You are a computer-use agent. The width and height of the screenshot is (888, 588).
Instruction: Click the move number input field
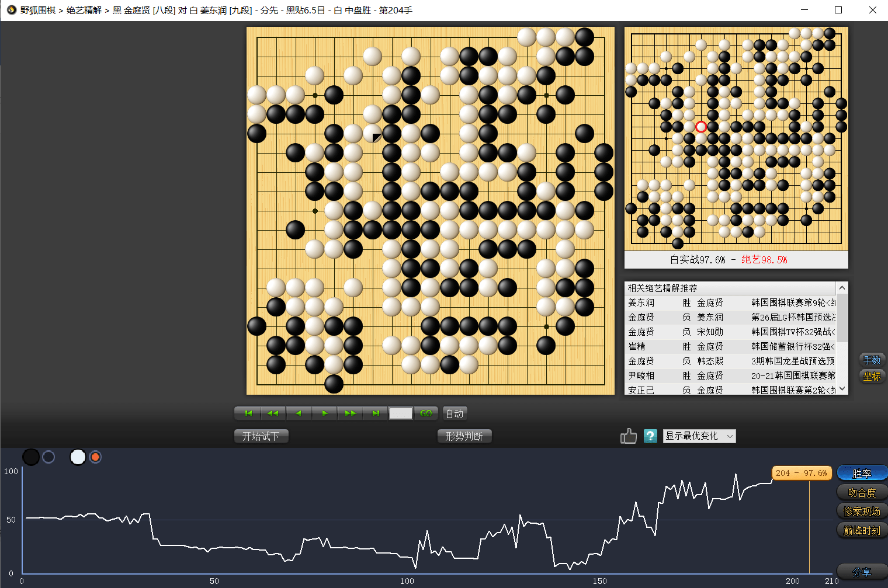click(x=400, y=413)
